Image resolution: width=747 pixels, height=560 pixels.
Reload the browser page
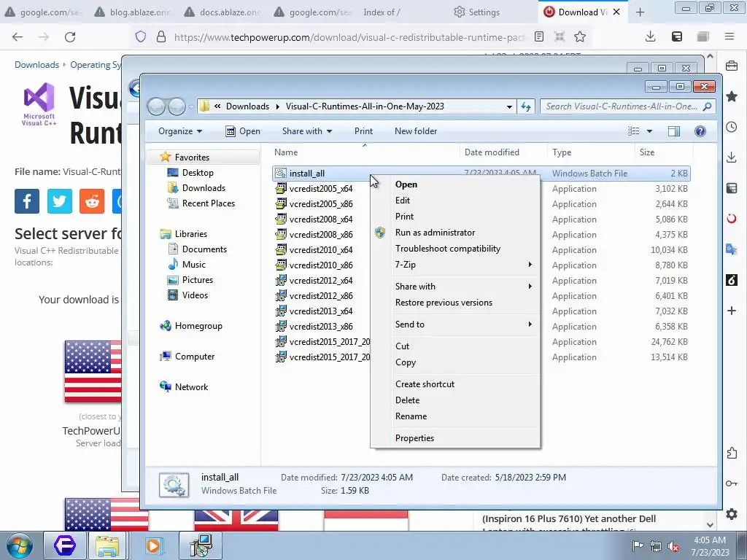(x=70, y=37)
